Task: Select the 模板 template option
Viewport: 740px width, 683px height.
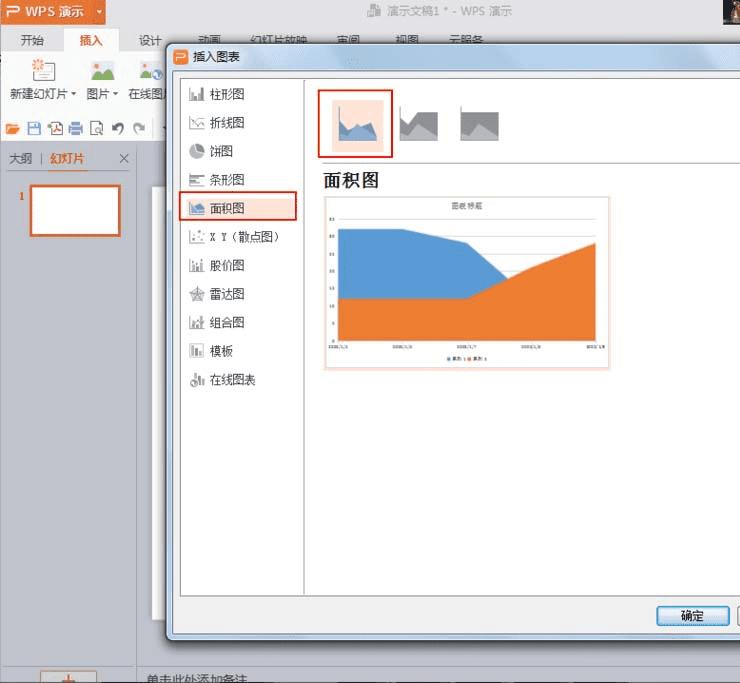Action: pyautogui.click(x=211, y=351)
